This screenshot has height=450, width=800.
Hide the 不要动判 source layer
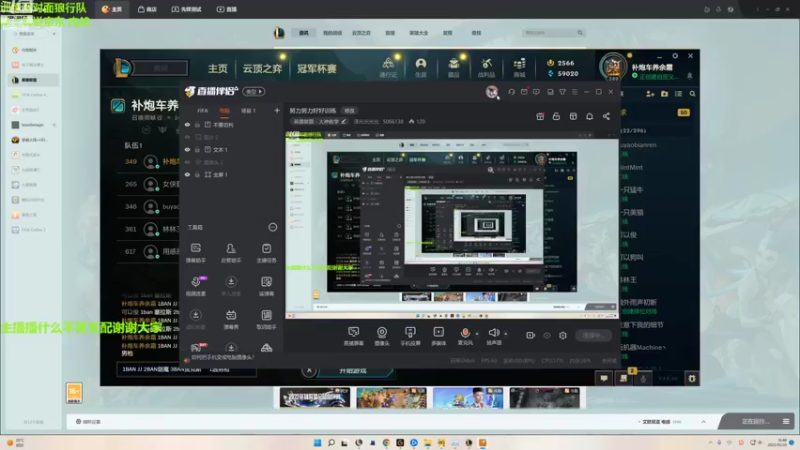(187, 124)
